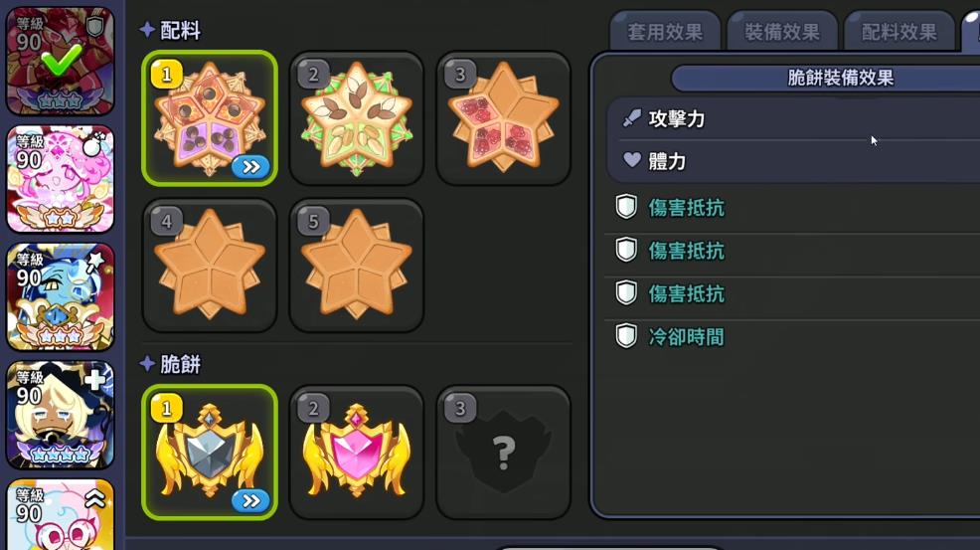Select topping slot 2 with almond pieces
The width and height of the screenshot is (980, 550).
356,118
